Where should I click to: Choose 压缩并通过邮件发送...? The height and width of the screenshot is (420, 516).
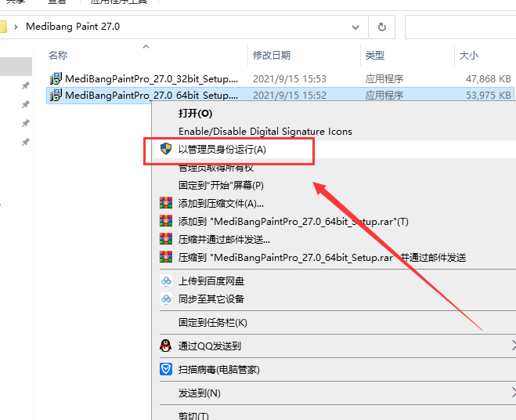coord(224,240)
